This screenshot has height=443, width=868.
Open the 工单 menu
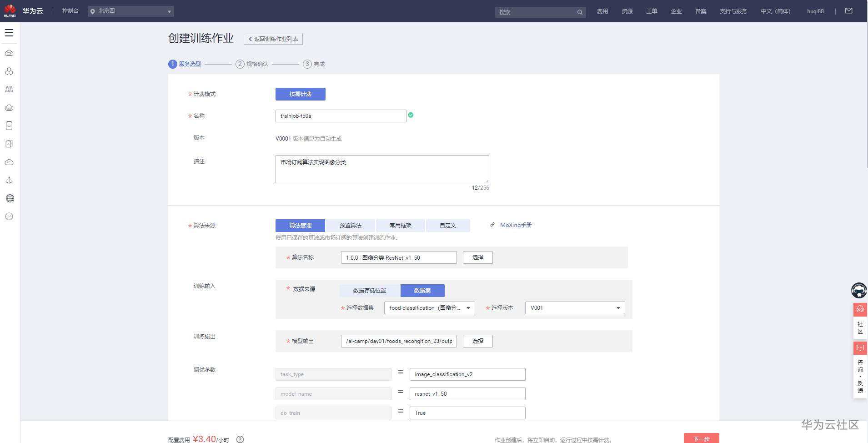pyautogui.click(x=652, y=11)
